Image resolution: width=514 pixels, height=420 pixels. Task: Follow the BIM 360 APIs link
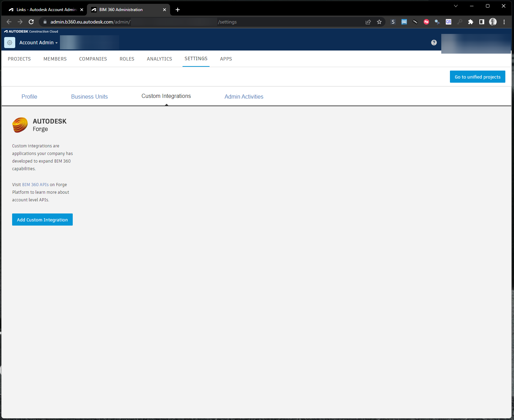(x=35, y=185)
